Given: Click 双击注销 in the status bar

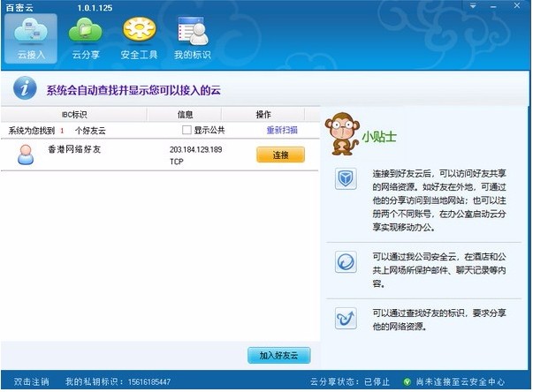Looking at the screenshot, I should pos(31,381).
